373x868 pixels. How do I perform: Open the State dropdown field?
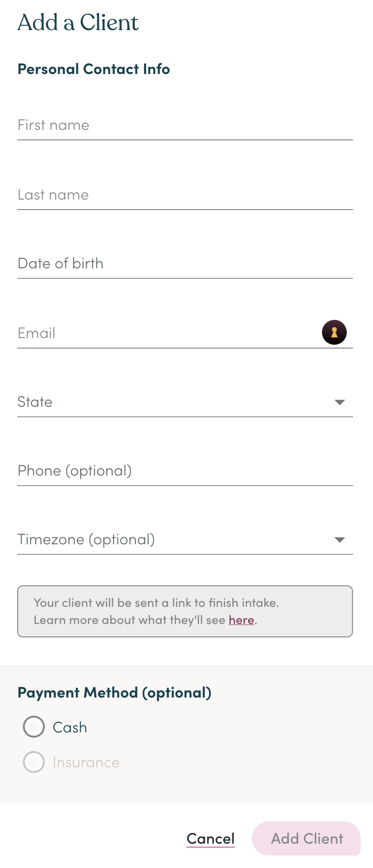coord(185,402)
